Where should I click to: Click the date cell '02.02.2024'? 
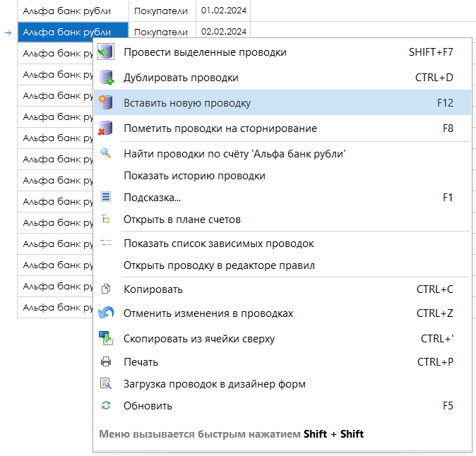223,32
